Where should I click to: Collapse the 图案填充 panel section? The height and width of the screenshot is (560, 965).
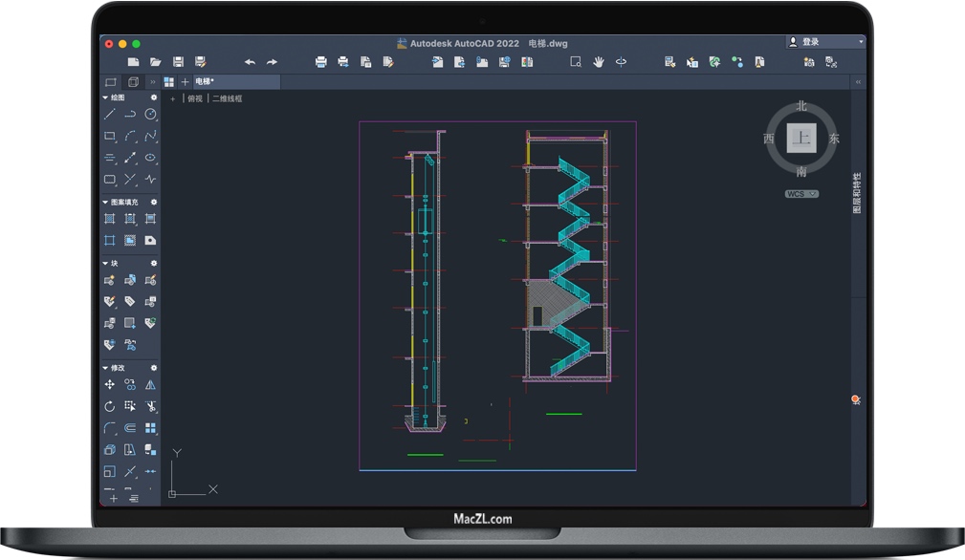105,203
